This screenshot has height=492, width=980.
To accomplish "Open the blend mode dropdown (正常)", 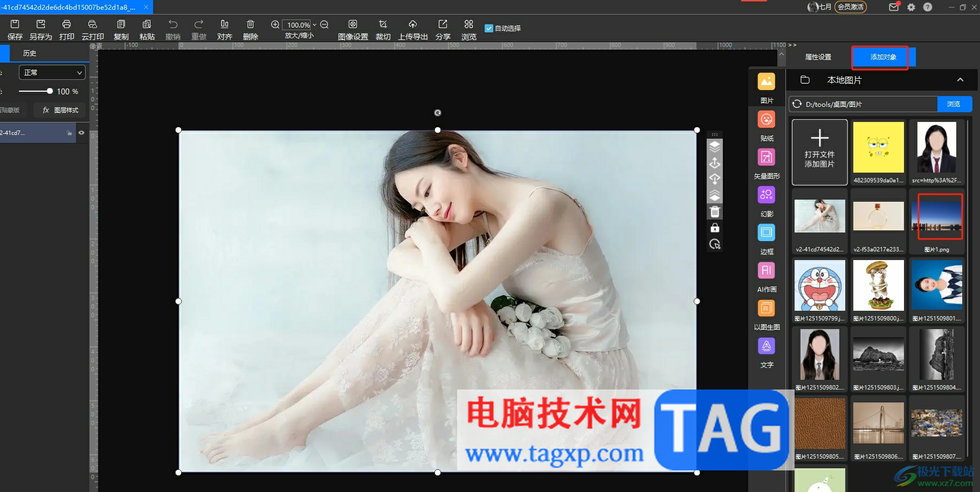I will pyautogui.click(x=52, y=72).
